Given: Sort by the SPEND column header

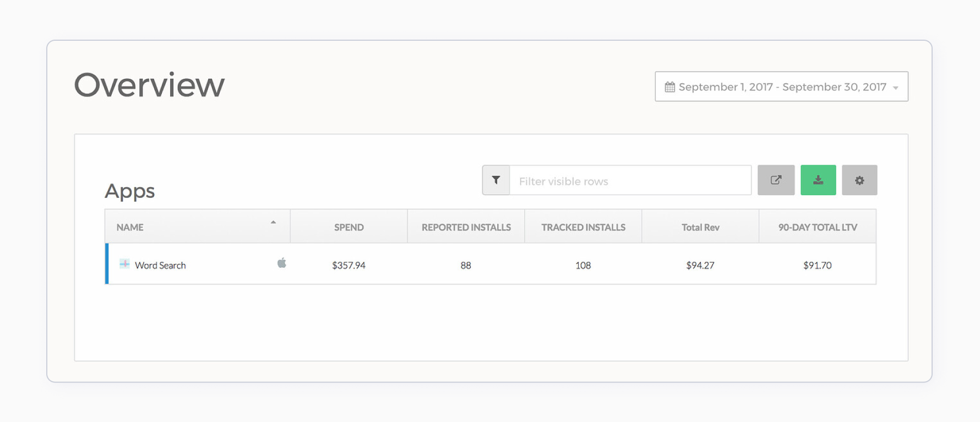Looking at the screenshot, I should pos(349,227).
